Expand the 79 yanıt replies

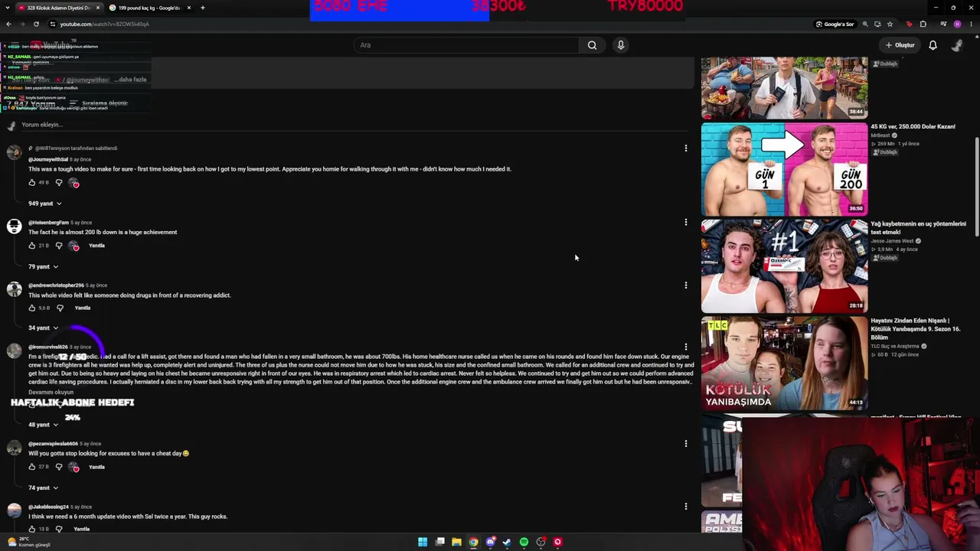44,266
